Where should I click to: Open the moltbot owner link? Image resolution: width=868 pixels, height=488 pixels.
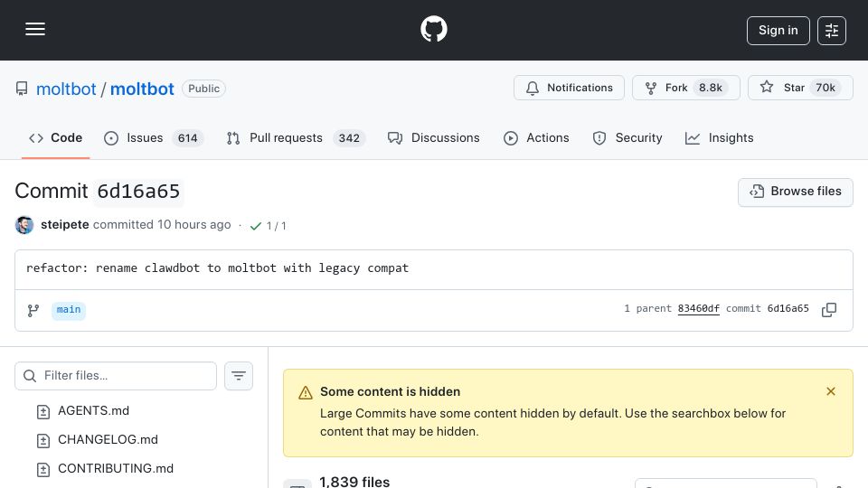(66, 89)
